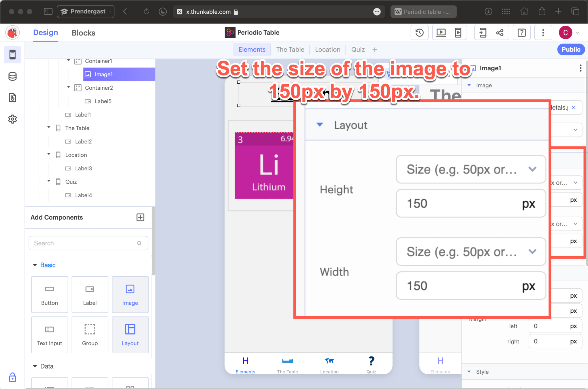Click the web preview play icon
Image resolution: width=588 pixels, height=389 pixels.
pyautogui.click(x=441, y=33)
